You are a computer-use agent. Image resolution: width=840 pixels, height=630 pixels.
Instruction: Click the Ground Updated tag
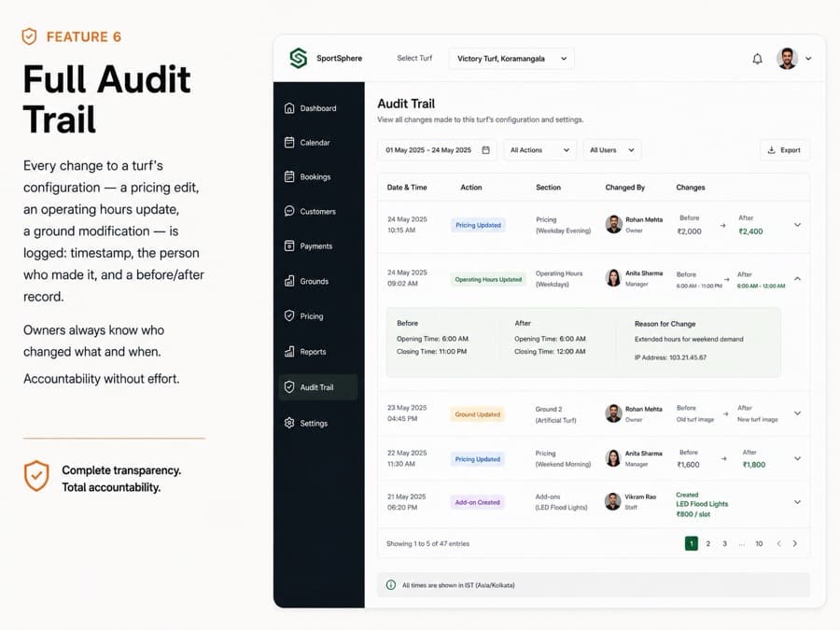tap(477, 414)
